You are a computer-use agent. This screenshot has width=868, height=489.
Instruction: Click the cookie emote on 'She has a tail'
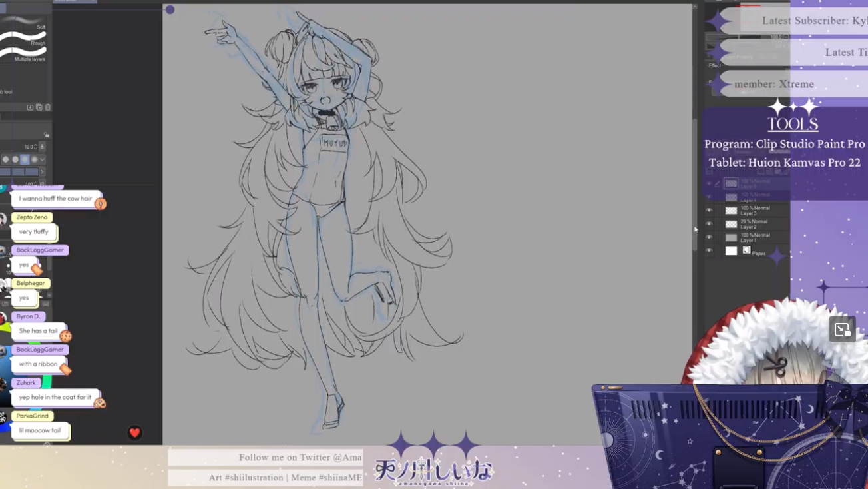pyautogui.click(x=65, y=336)
